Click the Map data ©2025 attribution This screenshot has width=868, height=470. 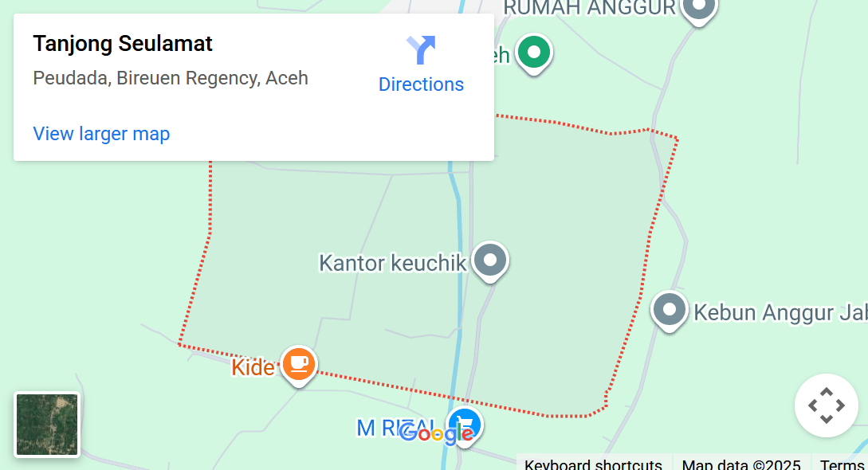[x=741, y=464]
